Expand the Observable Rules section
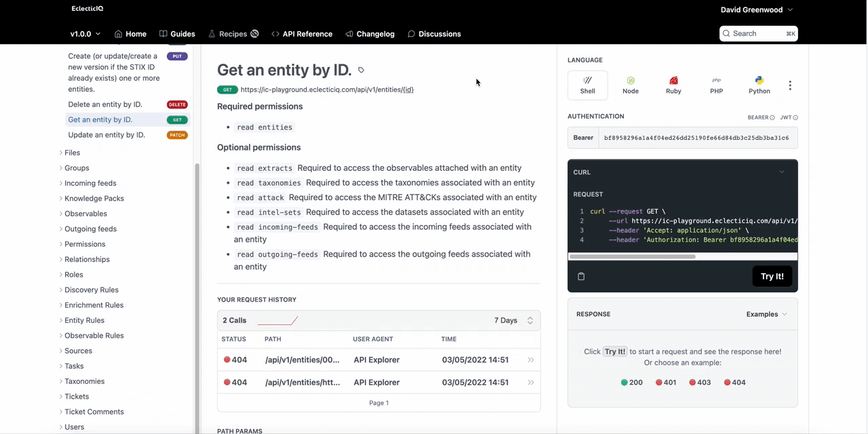 coord(92,336)
